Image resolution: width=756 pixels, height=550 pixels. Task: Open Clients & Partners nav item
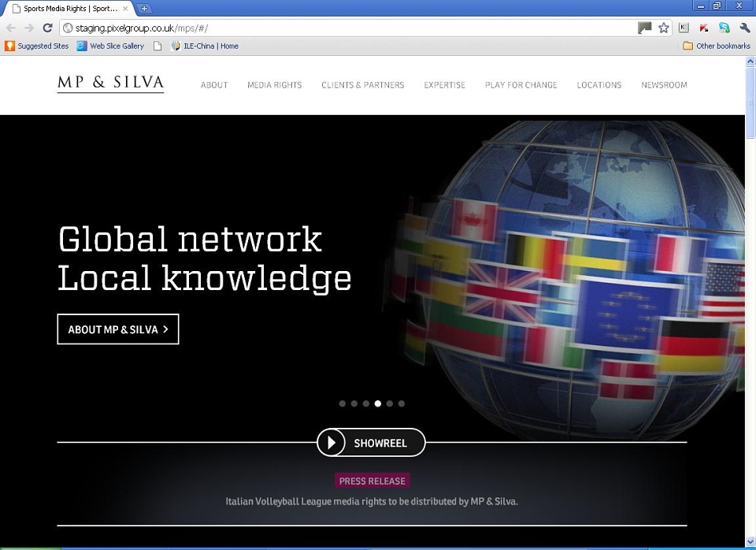coord(362,85)
